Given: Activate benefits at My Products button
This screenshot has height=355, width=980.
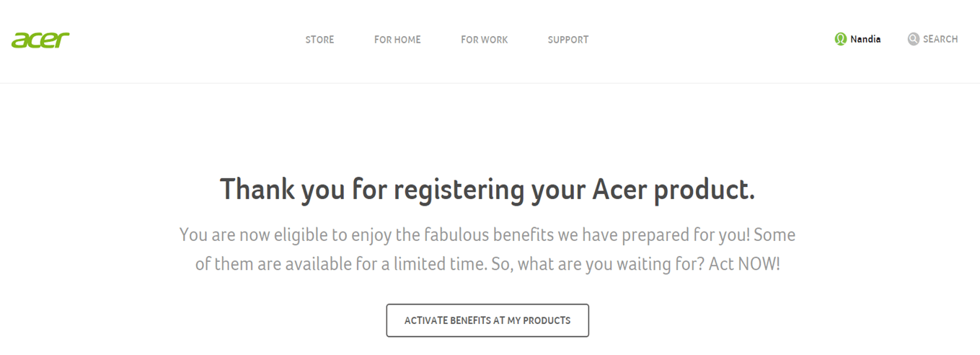Looking at the screenshot, I should [487, 320].
